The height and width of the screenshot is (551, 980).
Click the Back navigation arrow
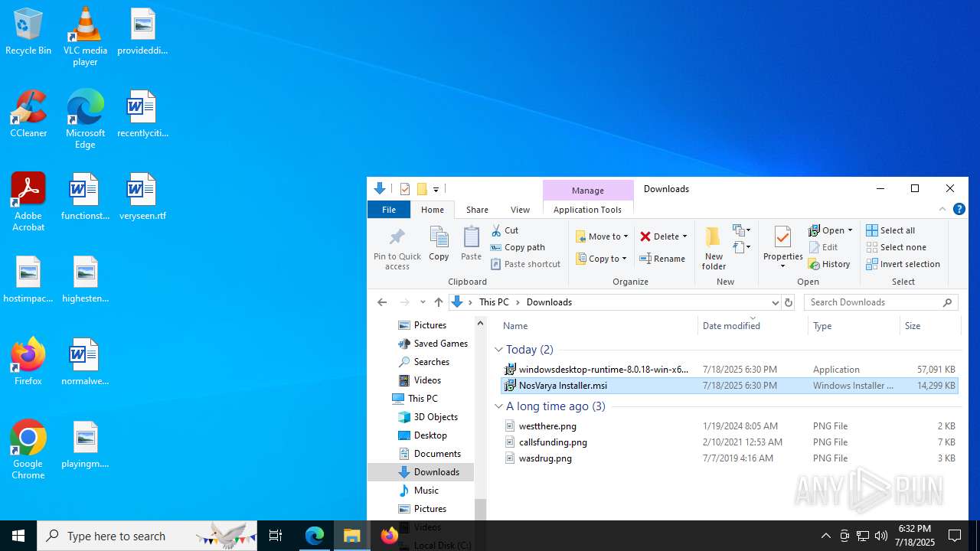(x=382, y=302)
